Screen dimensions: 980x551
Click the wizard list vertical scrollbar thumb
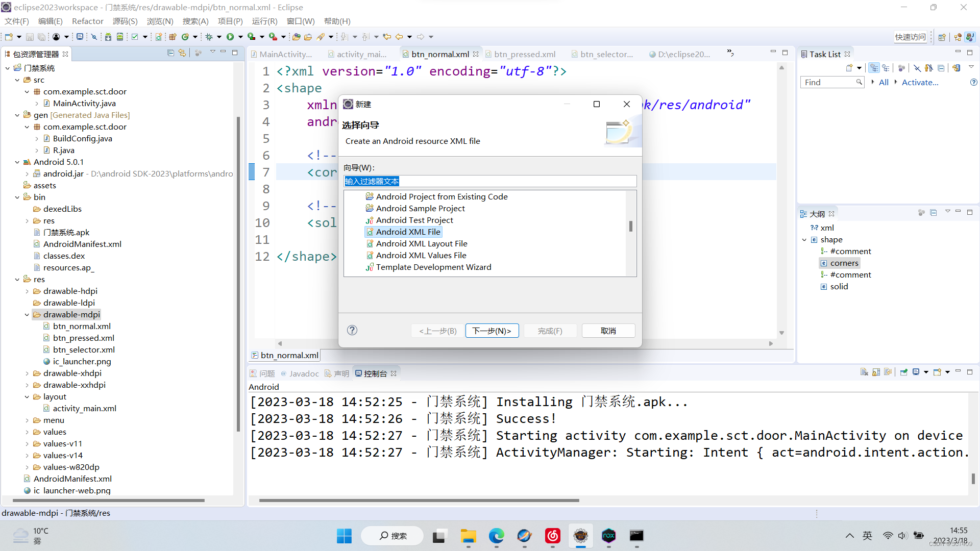point(631,226)
